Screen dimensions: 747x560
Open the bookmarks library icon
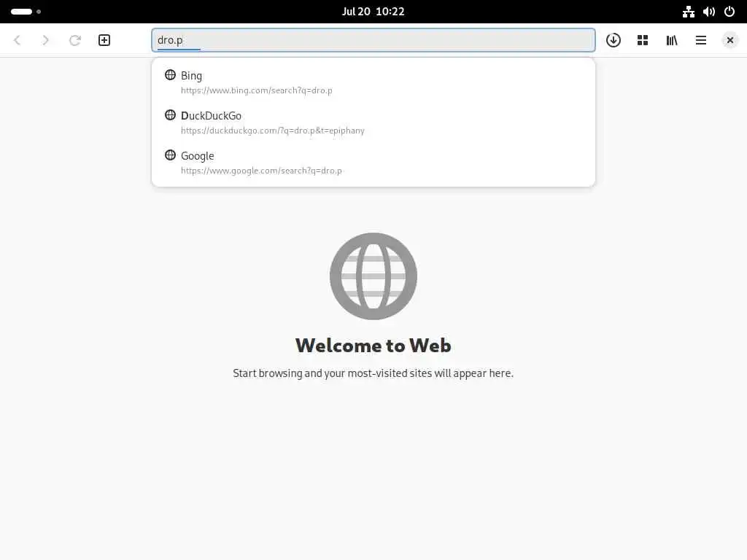(x=672, y=40)
